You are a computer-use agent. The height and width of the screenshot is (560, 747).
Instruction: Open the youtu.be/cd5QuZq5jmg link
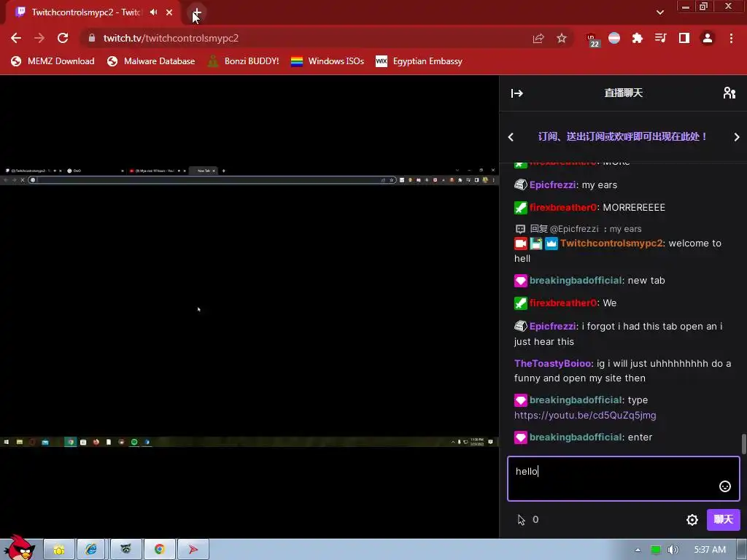(x=585, y=415)
